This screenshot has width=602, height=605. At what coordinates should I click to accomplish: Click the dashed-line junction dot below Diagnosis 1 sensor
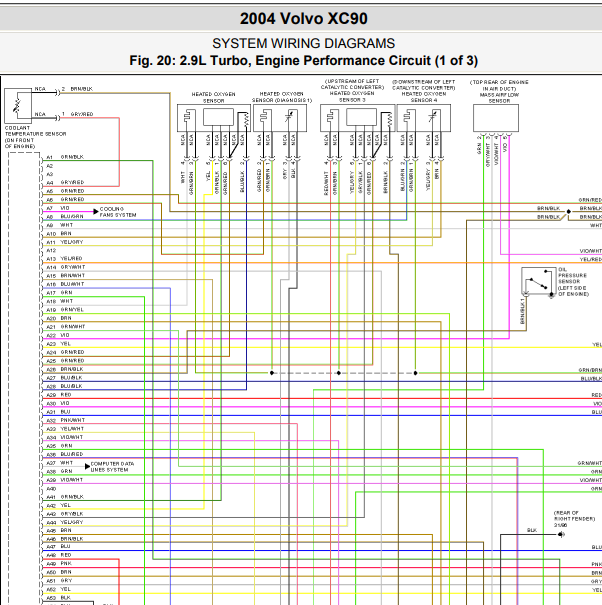tap(272, 373)
